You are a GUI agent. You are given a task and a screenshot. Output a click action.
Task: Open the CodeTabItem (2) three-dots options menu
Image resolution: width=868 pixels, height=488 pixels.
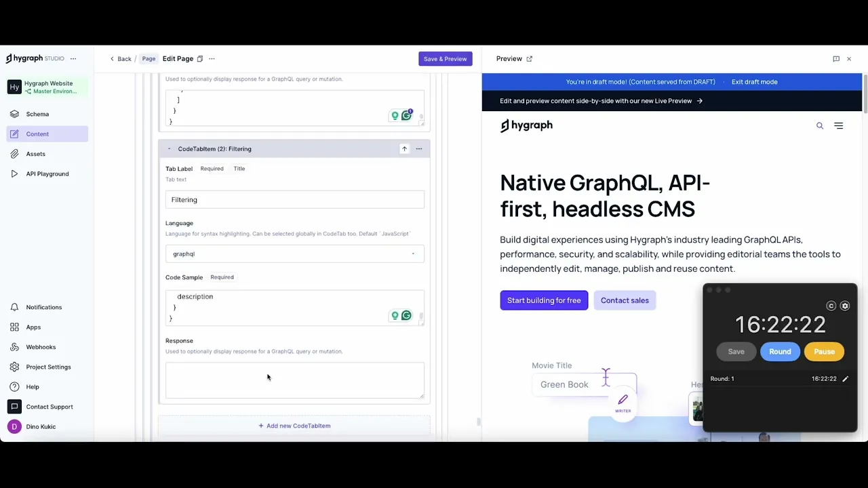coord(418,148)
